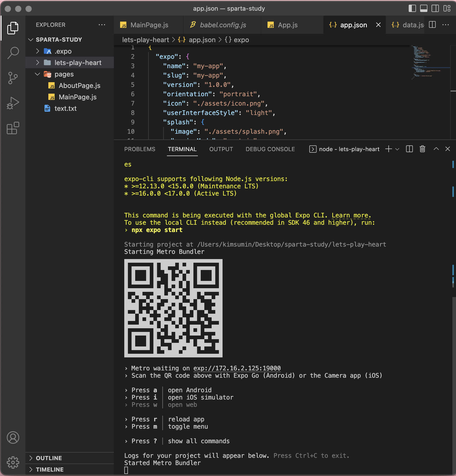Click lets-play-heart in the breadcrumb

(146, 40)
